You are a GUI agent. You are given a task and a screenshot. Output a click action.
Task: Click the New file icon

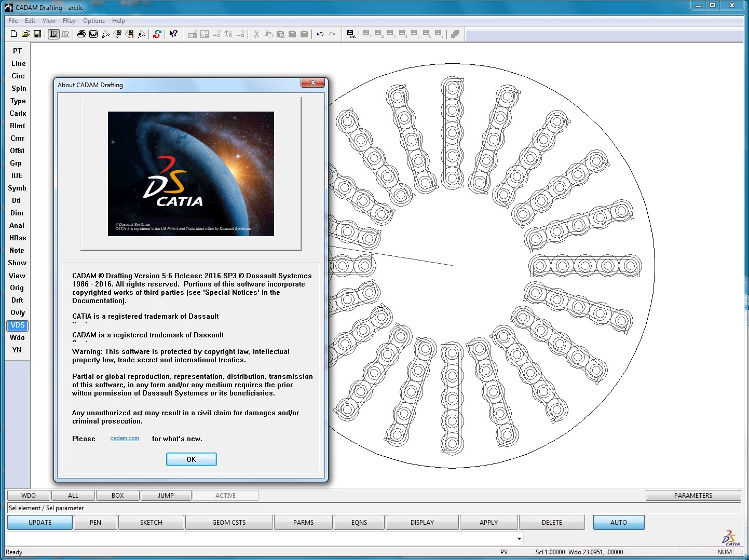tap(14, 34)
